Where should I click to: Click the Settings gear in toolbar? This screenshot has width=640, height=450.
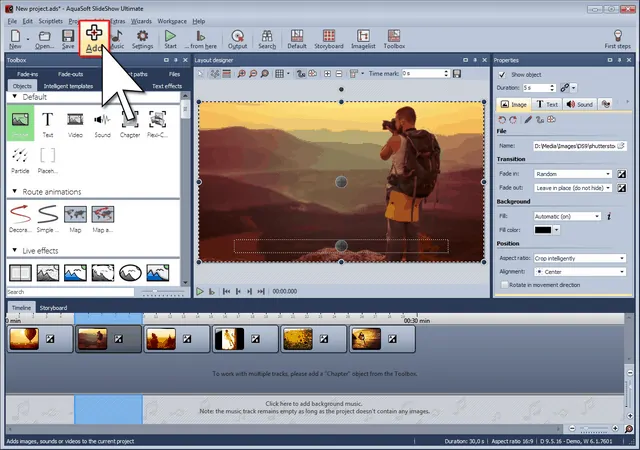[x=142, y=38]
